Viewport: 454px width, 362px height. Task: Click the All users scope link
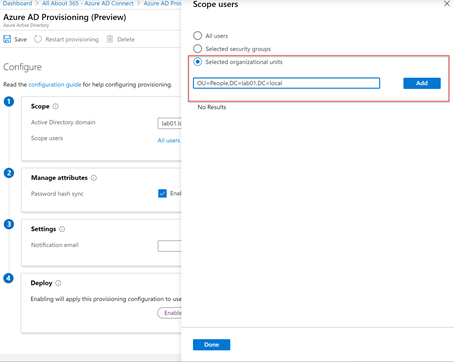pyautogui.click(x=169, y=140)
